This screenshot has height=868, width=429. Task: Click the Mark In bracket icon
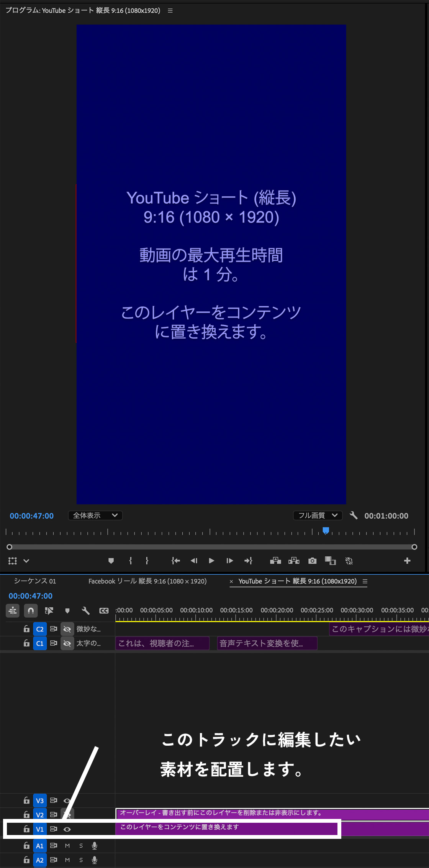tap(131, 561)
